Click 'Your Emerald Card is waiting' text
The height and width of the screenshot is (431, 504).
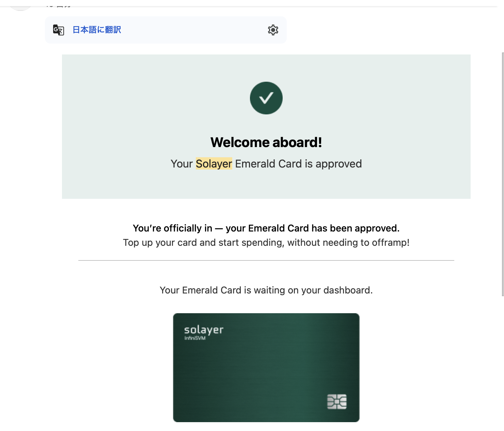(266, 290)
